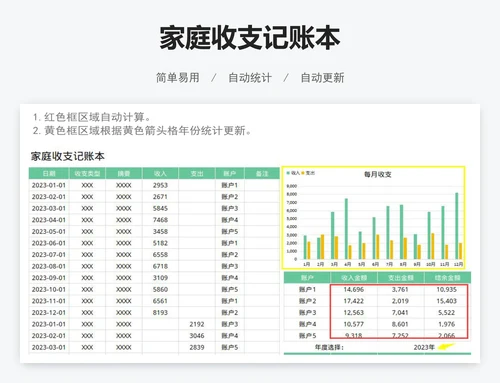Screen dimensions: 500x383
Task: Select the 支出金额 header in the summary table
Action: pyautogui.click(x=401, y=278)
